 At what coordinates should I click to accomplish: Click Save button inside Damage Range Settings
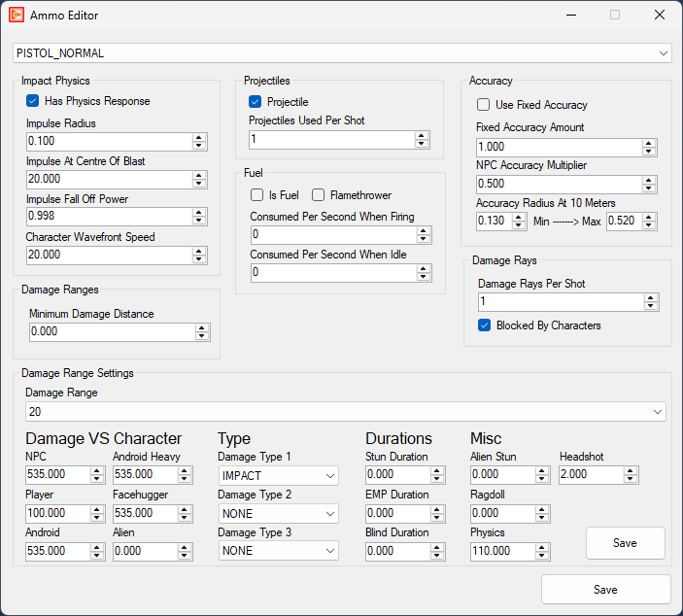point(625,543)
